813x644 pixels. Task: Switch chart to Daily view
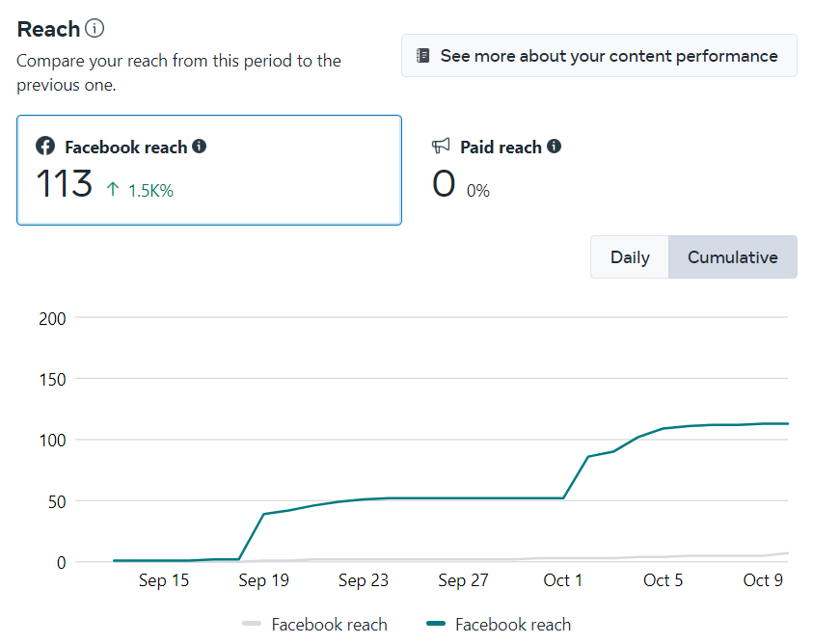(x=630, y=257)
